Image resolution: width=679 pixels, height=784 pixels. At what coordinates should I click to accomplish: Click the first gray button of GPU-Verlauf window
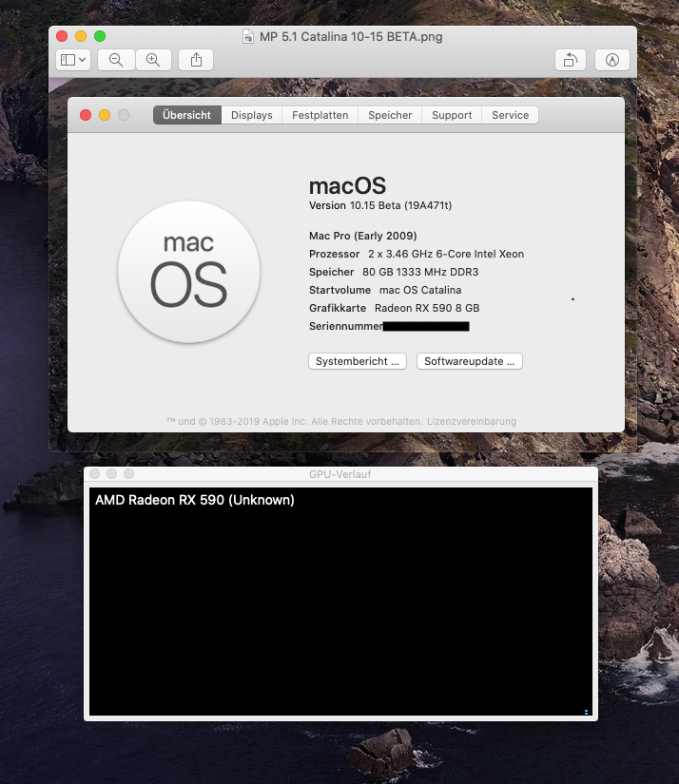coord(95,473)
